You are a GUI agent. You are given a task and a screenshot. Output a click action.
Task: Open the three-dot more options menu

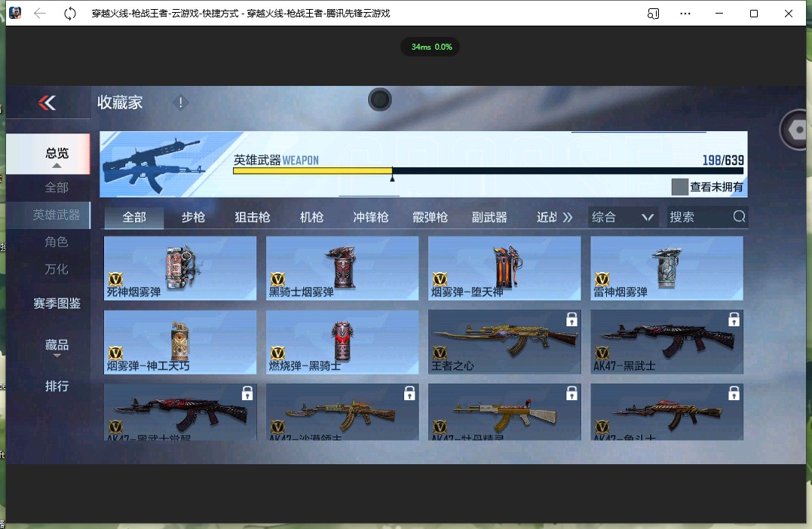coord(685,14)
